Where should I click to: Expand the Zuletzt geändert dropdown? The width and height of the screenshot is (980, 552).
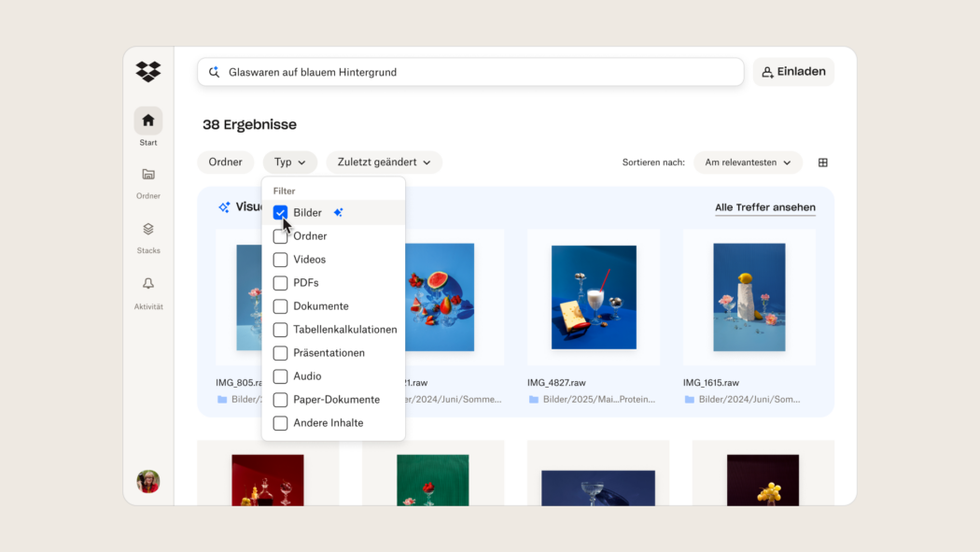coord(384,163)
